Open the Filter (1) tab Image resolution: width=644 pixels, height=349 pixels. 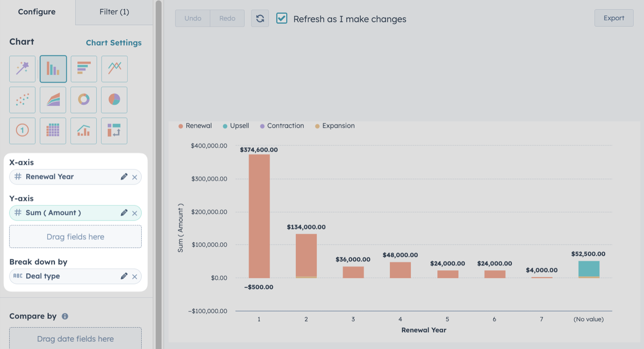114,12
